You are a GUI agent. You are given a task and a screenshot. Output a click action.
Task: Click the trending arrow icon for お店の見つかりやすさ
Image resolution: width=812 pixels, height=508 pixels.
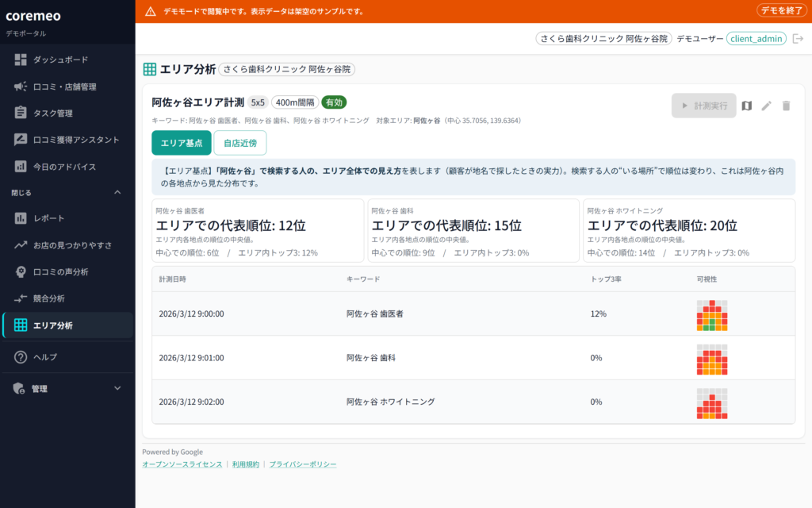pyautogui.click(x=21, y=245)
